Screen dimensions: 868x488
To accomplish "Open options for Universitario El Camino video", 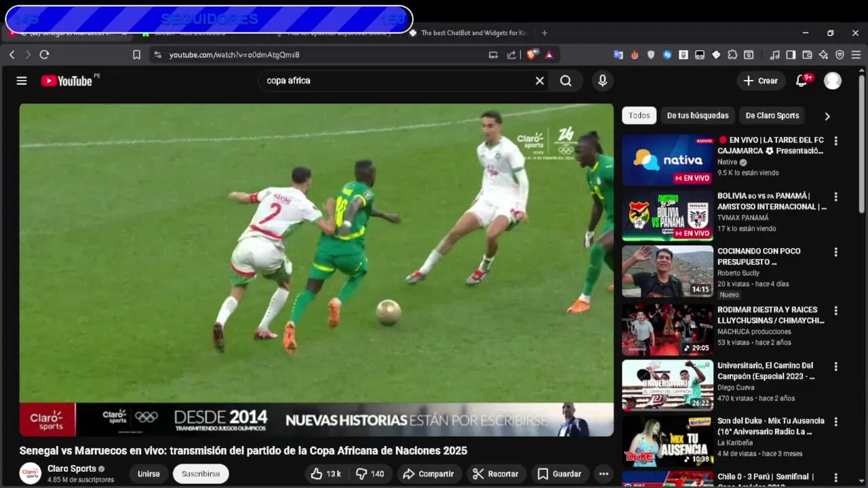I will click(x=835, y=366).
